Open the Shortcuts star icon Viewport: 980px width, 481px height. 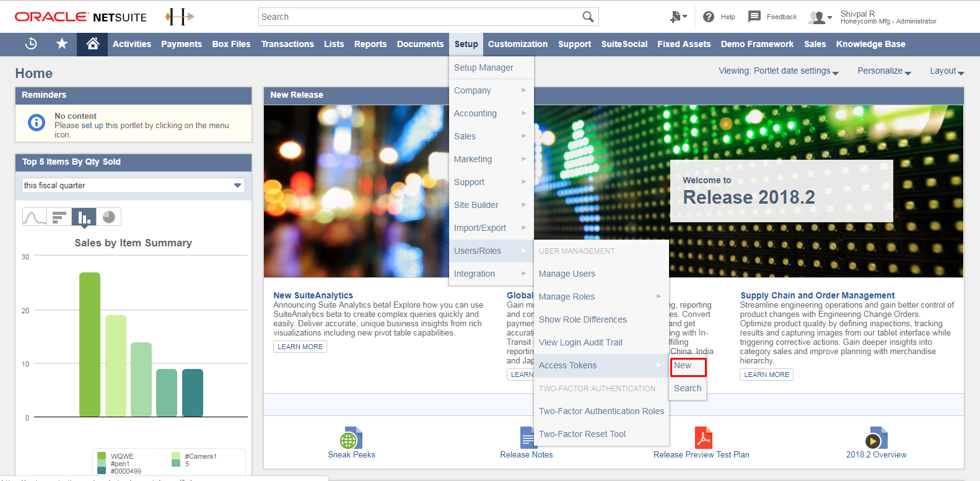(62, 44)
